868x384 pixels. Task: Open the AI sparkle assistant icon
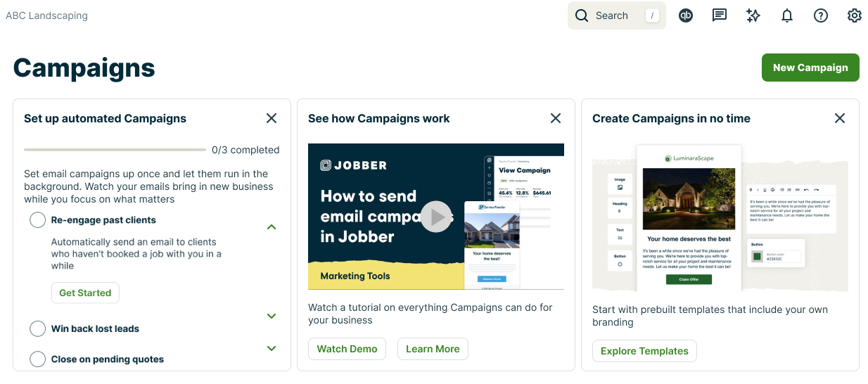click(753, 15)
